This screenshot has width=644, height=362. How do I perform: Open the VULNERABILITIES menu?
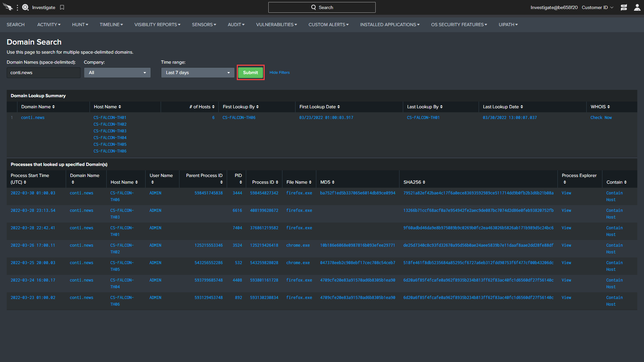pyautogui.click(x=276, y=24)
